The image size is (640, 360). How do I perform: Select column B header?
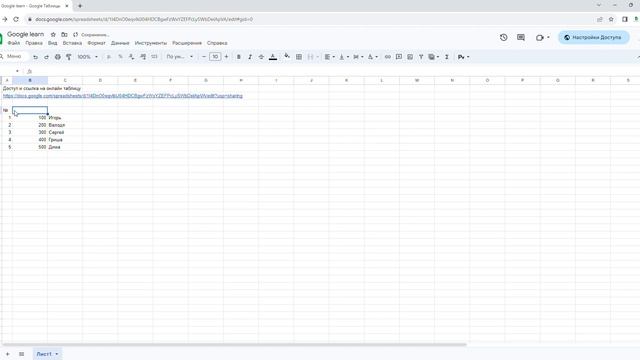click(30, 80)
